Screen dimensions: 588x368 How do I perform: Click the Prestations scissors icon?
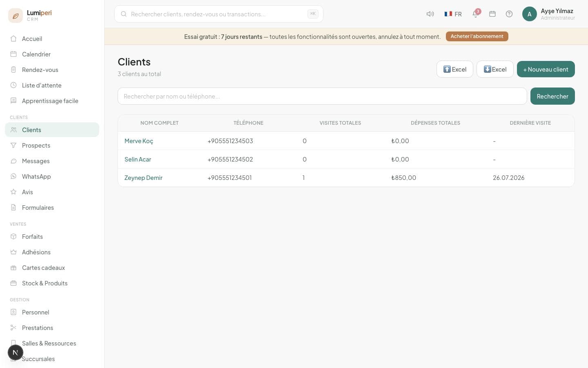(13, 328)
